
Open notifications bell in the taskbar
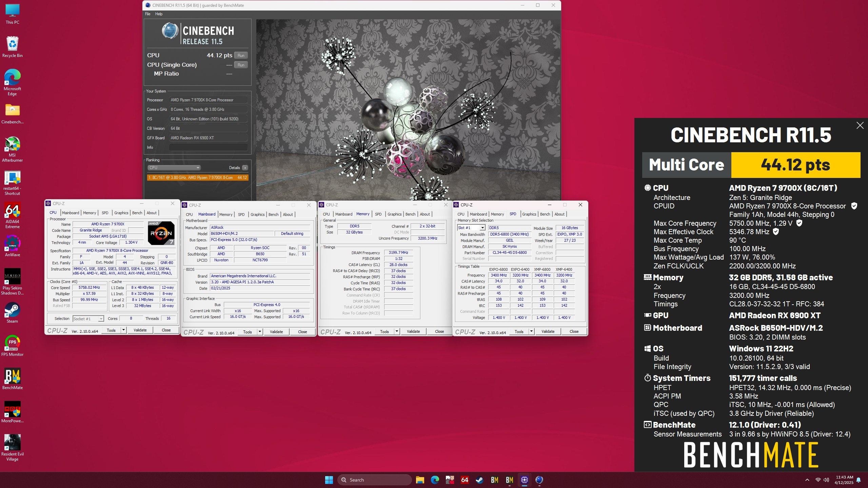(859, 480)
